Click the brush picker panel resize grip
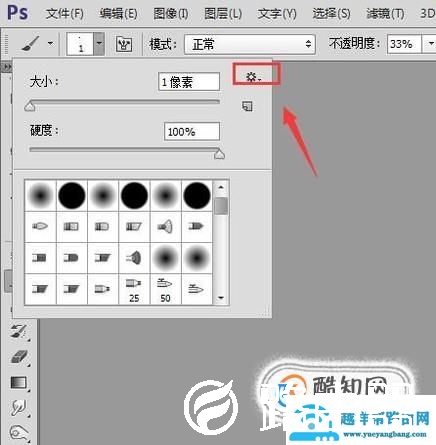 [x=266, y=312]
